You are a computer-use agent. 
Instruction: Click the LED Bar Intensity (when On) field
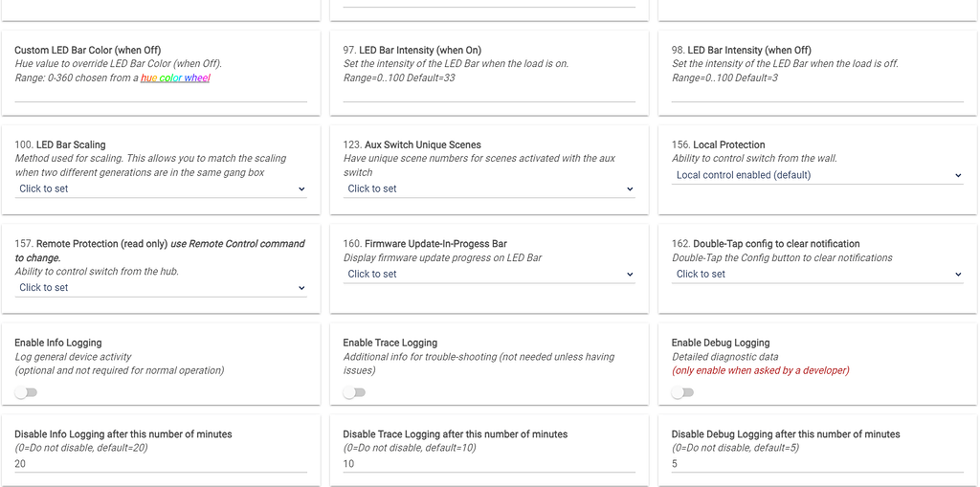point(489,93)
